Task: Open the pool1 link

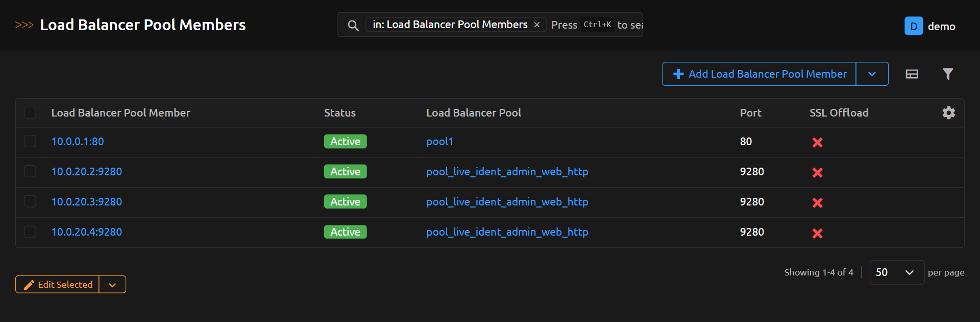Action: (x=439, y=142)
